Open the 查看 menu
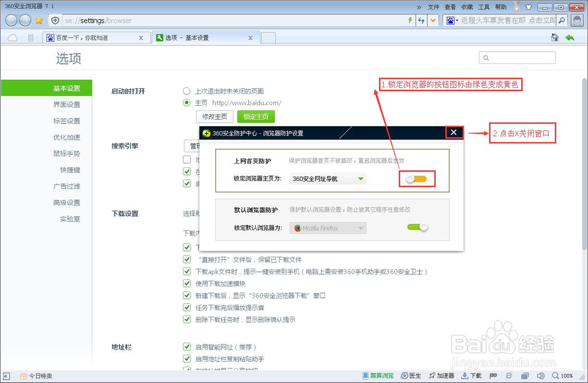This screenshot has height=383, width=588. [x=450, y=7]
